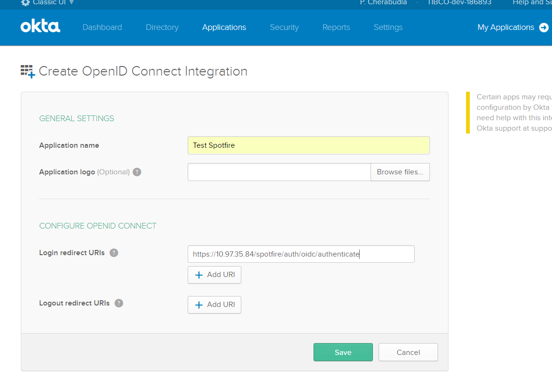Click the My Applications arrow icon
The height and width of the screenshot is (392, 552).
[x=544, y=28]
